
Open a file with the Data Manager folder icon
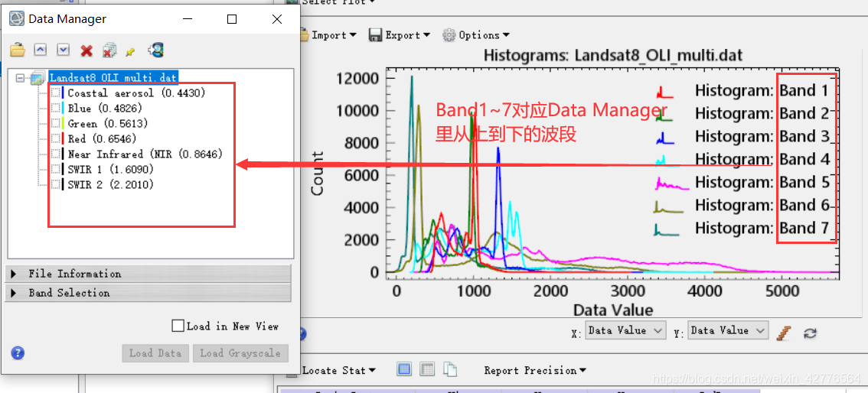[18, 50]
